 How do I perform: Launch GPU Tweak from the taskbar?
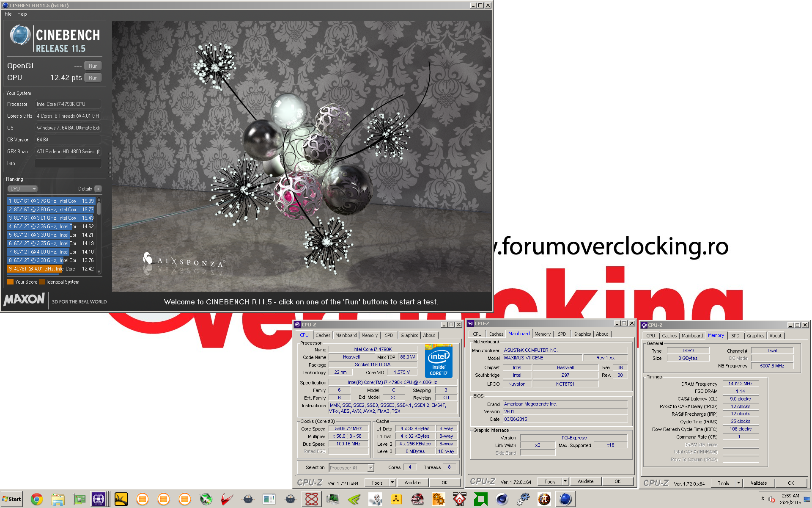pos(417,499)
